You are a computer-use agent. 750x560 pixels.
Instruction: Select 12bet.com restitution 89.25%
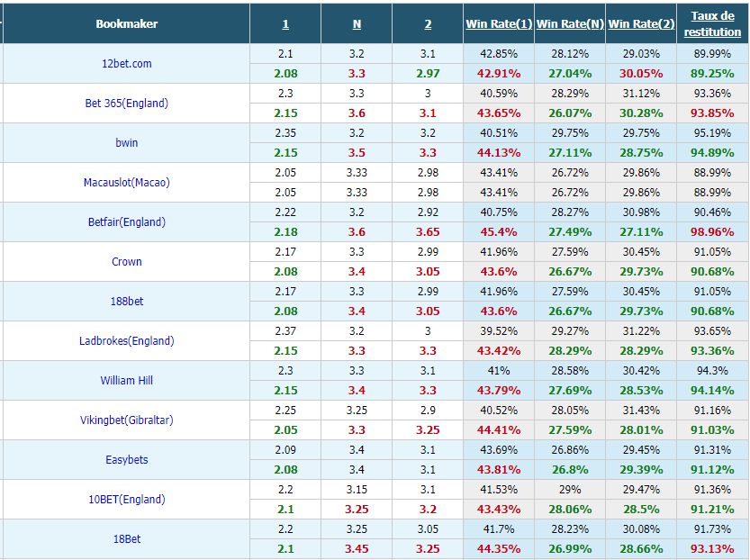click(713, 74)
